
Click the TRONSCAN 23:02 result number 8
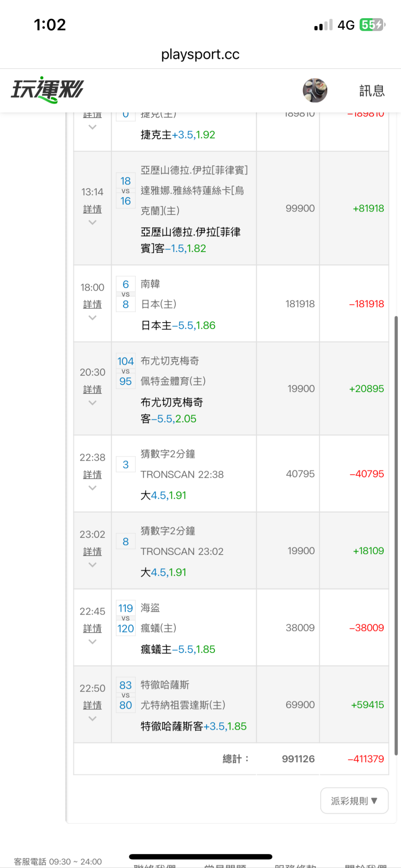[125, 541]
